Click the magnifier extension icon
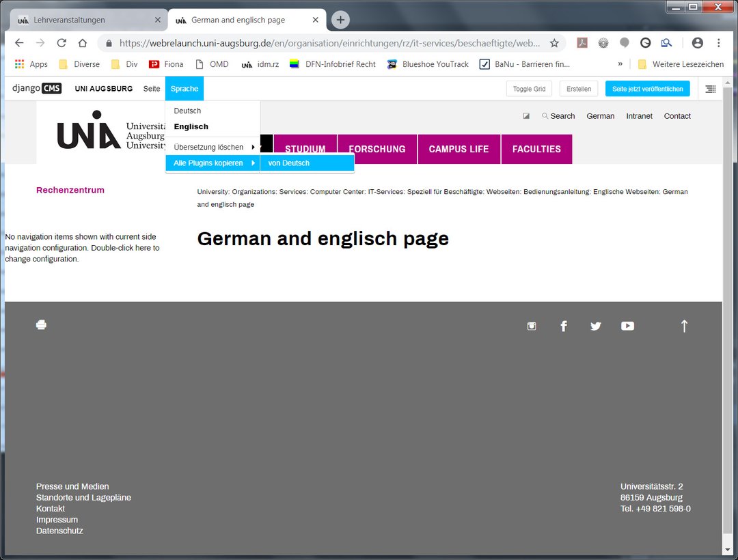The image size is (738, 560). click(x=666, y=43)
